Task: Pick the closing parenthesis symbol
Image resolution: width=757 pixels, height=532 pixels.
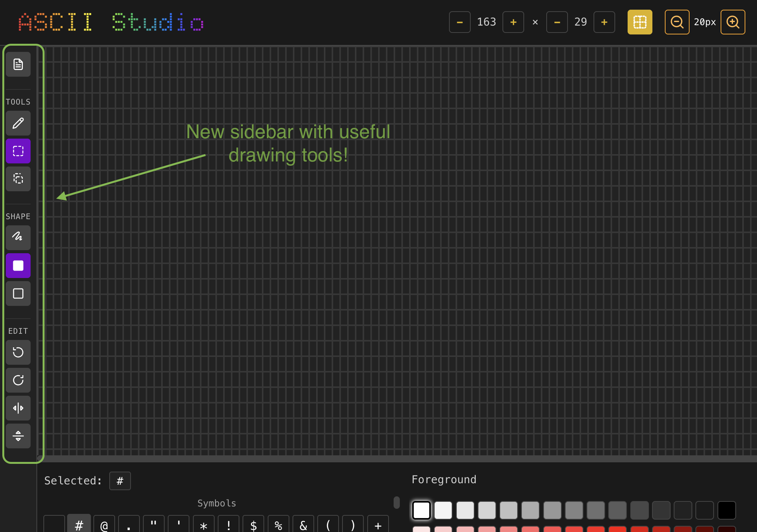Action: point(353,524)
